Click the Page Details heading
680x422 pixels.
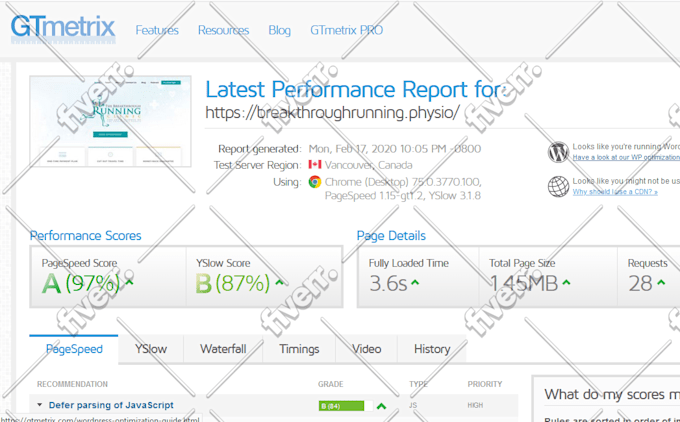391,236
